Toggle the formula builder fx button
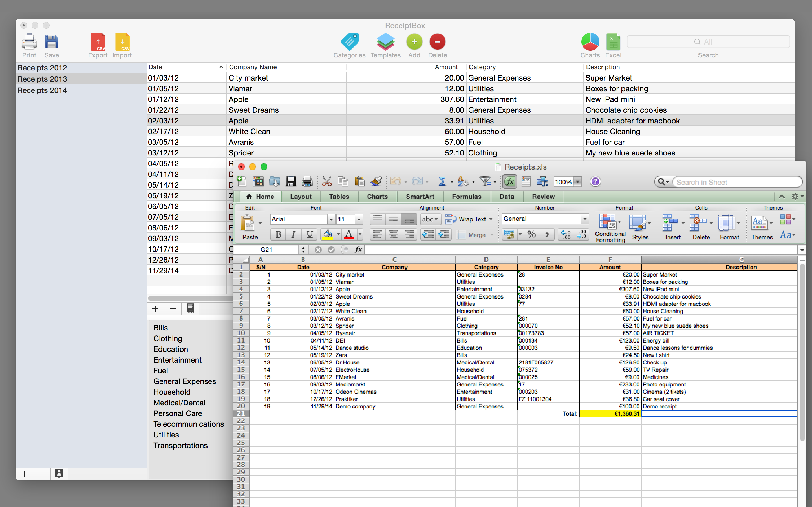The height and width of the screenshot is (507, 812). [510, 182]
